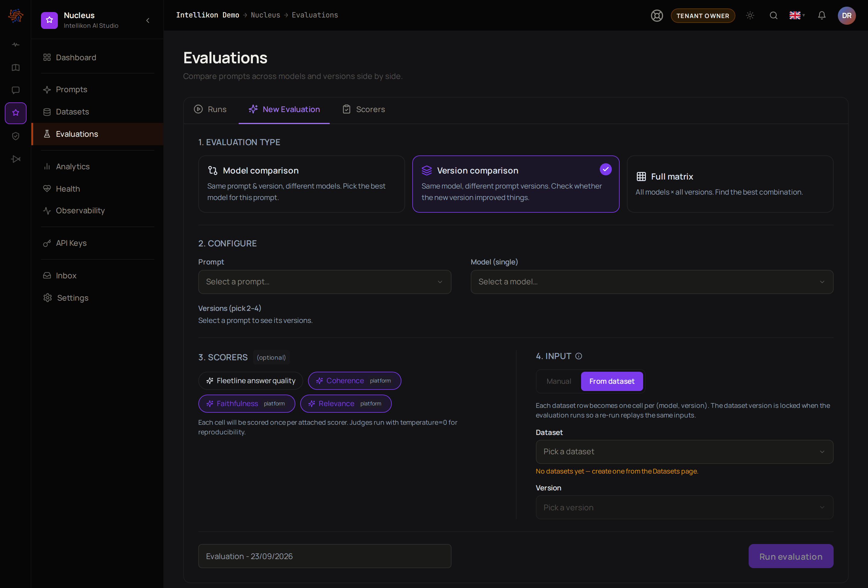Screen dimensions: 868x588
Task: Click the Dashboard grid icon
Action: click(47, 58)
